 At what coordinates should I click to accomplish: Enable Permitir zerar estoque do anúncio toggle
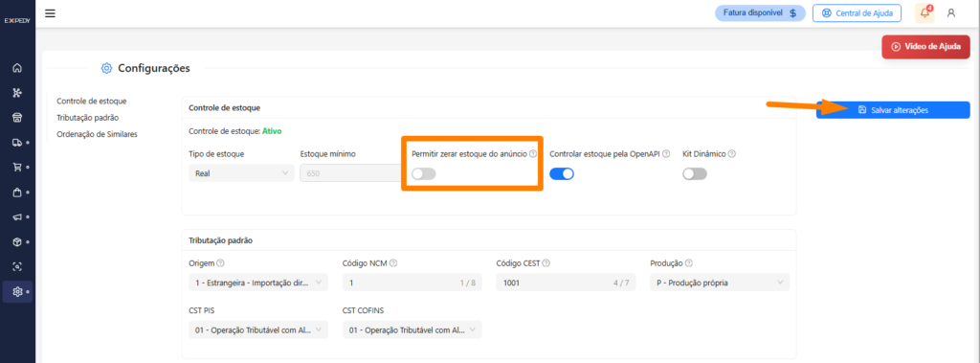click(424, 174)
